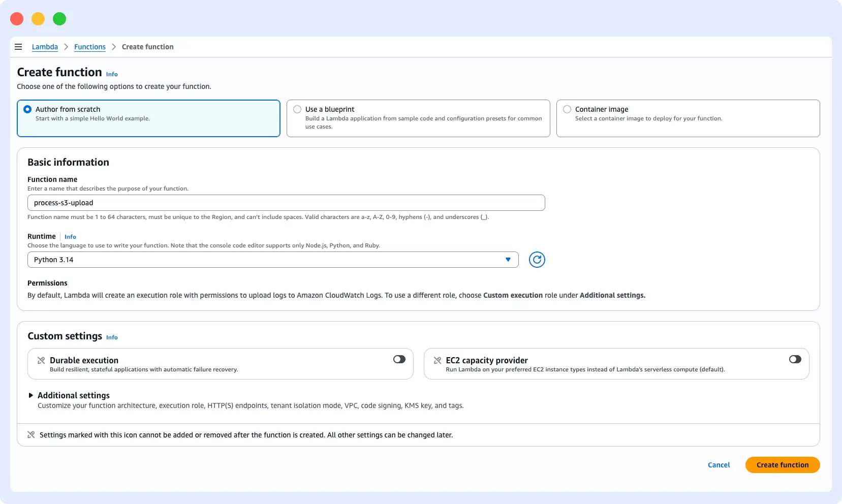This screenshot has width=842, height=504.
Task: Open Info link next to Runtime label
Action: [70, 237]
